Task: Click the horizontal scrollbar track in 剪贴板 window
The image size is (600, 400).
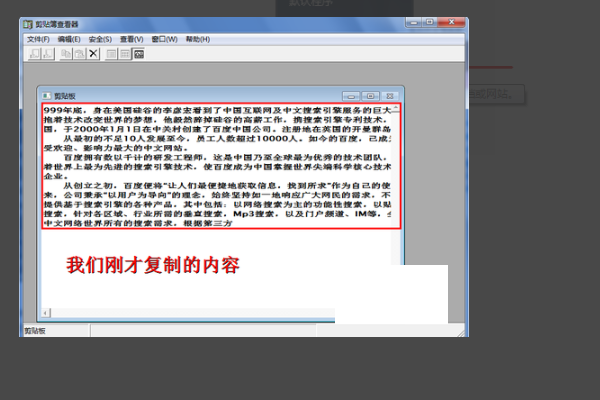Action: (192, 313)
